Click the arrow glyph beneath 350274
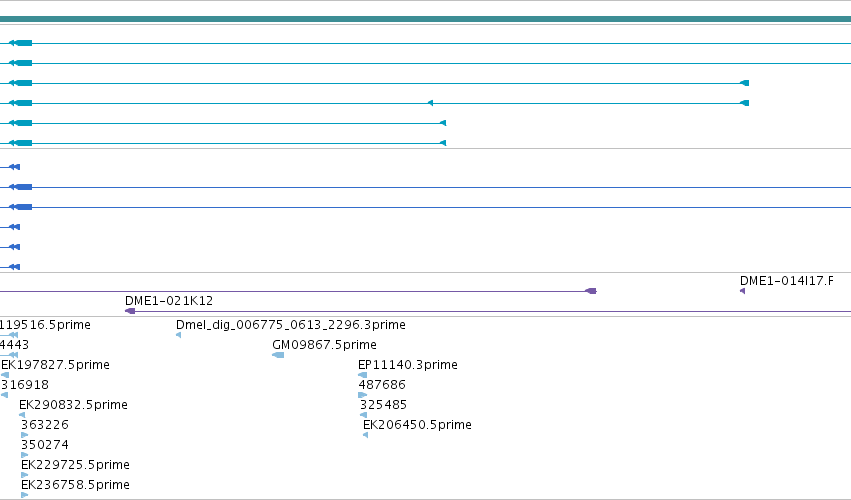 point(24,455)
